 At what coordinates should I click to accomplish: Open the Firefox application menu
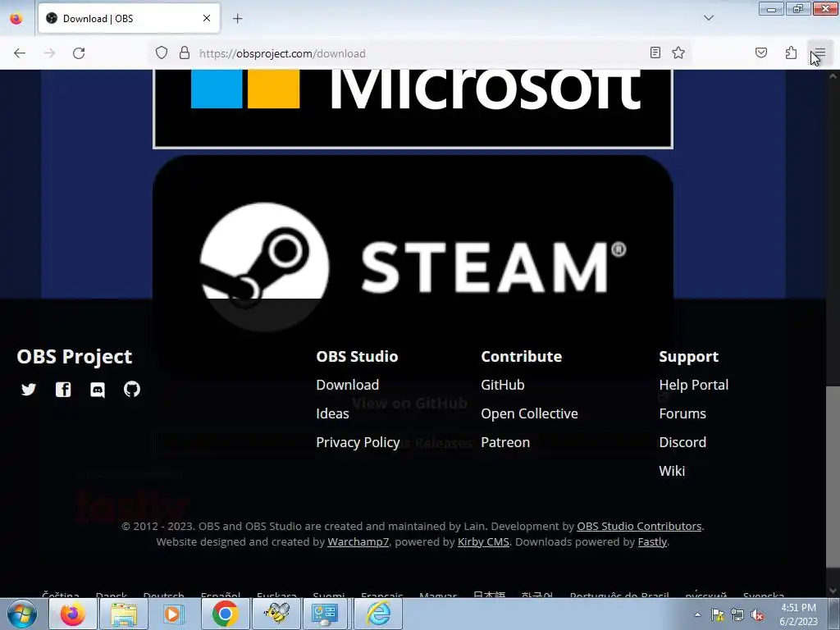tap(820, 52)
